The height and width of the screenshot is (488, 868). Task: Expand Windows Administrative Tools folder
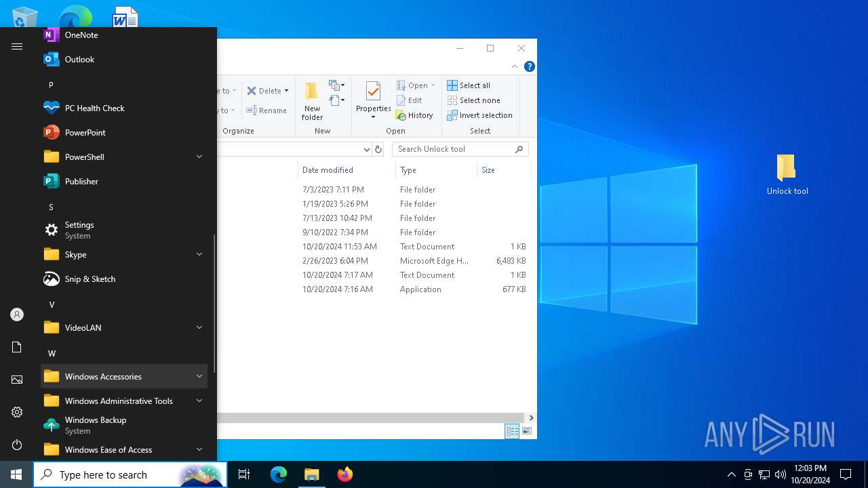click(124, 401)
